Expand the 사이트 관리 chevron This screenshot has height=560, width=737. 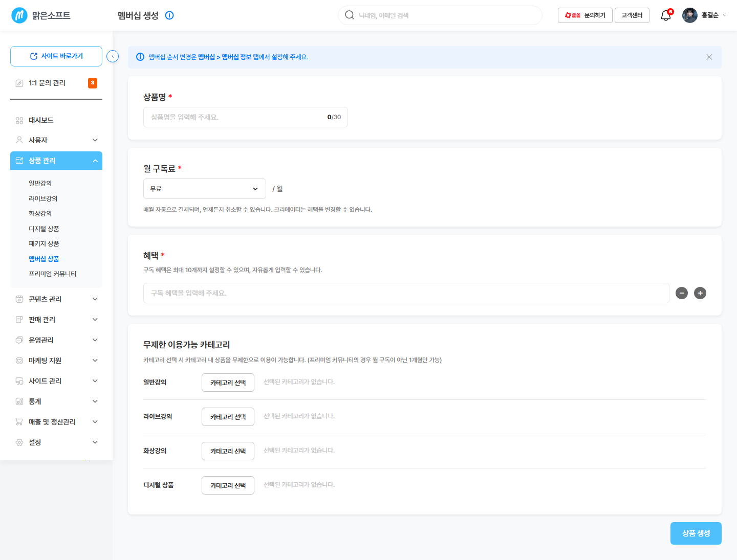pos(95,381)
